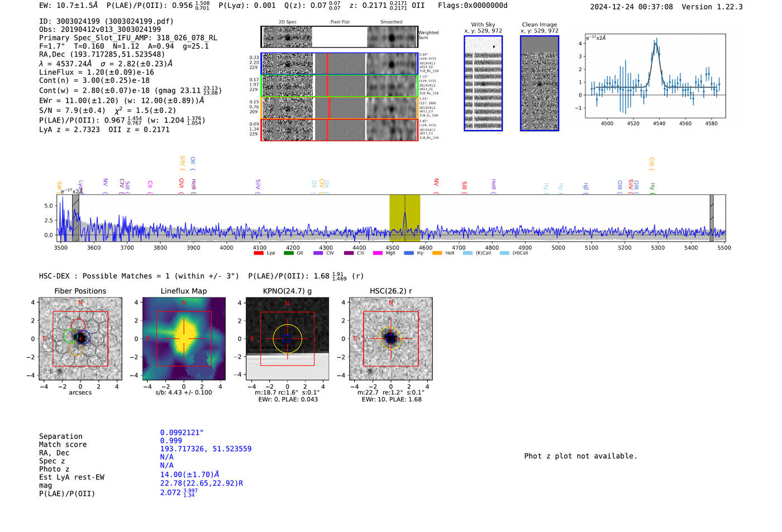Click the red Lyα legend swatch
The height and width of the screenshot is (532, 782).
259,253
